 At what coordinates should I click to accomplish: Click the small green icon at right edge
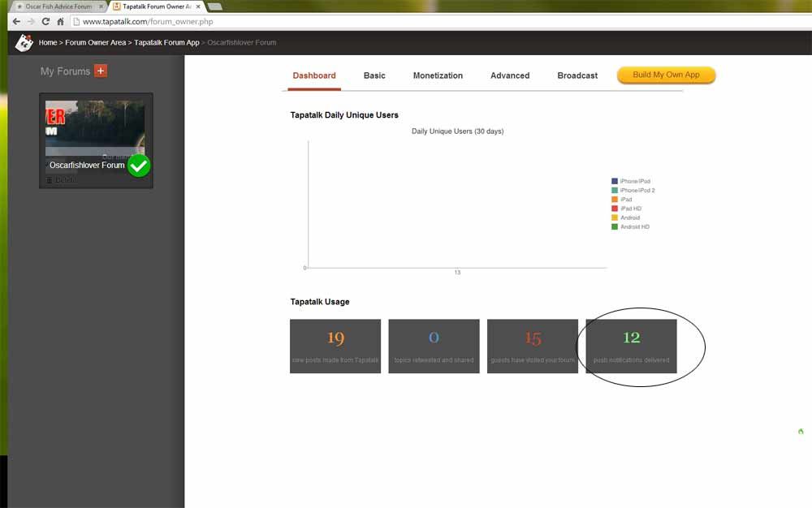[x=801, y=432]
